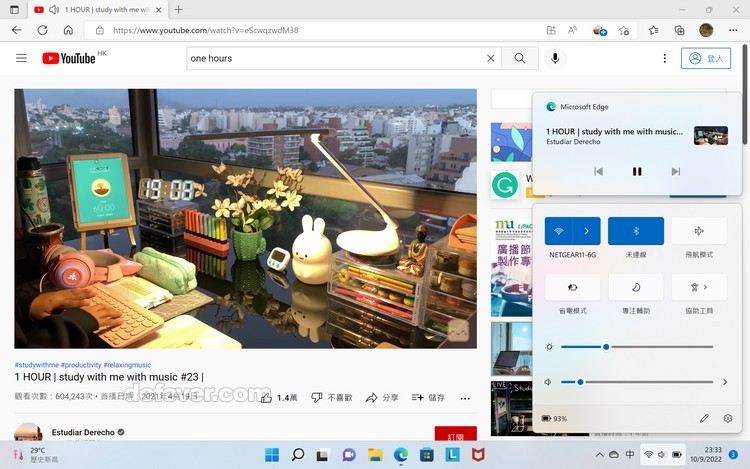Like the video with thumbs up

279,398
